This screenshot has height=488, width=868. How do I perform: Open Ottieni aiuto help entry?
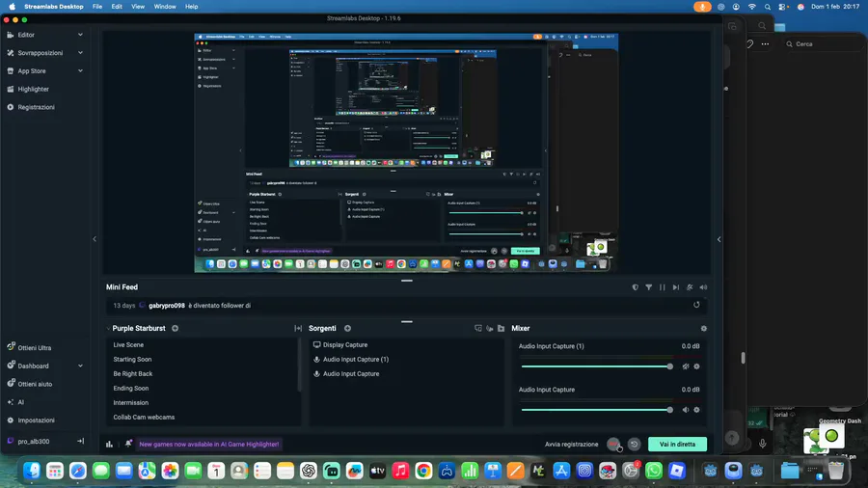35,384
